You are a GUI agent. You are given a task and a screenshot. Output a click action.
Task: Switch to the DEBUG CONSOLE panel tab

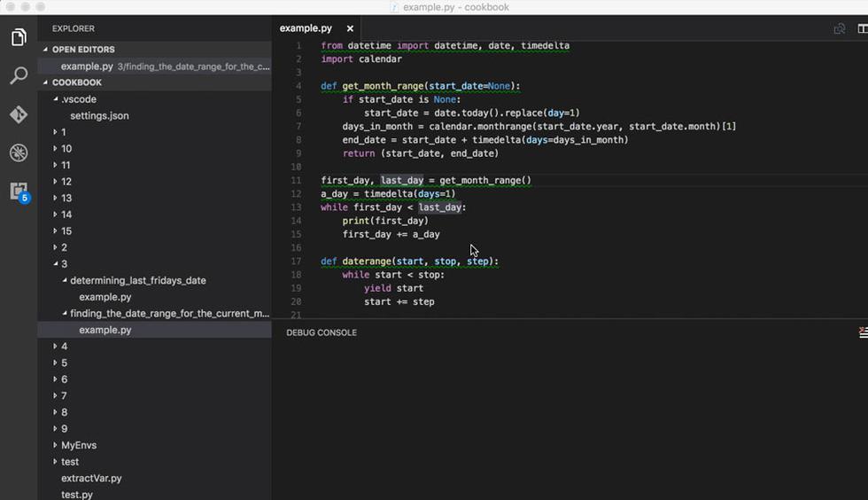tap(322, 332)
